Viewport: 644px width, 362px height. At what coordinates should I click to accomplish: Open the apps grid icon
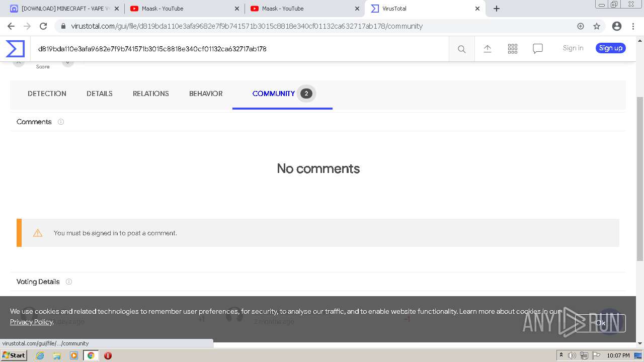point(513,48)
